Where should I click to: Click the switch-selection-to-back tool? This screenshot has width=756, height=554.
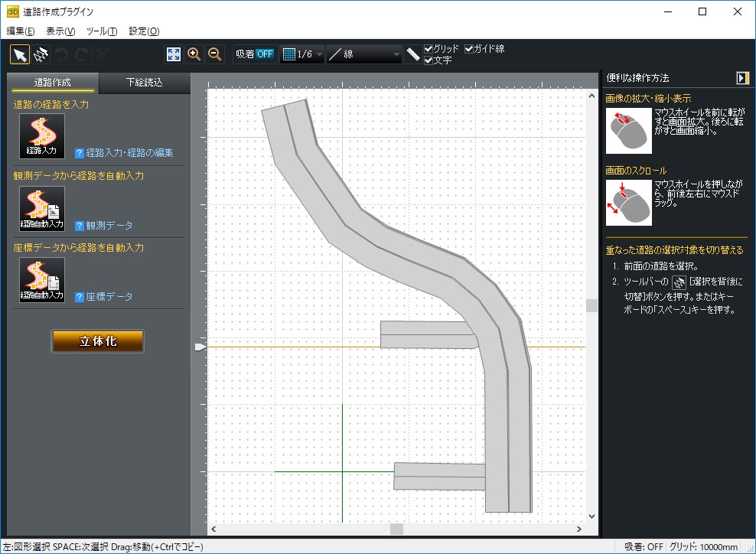pyautogui.click(x=41, y=54)
